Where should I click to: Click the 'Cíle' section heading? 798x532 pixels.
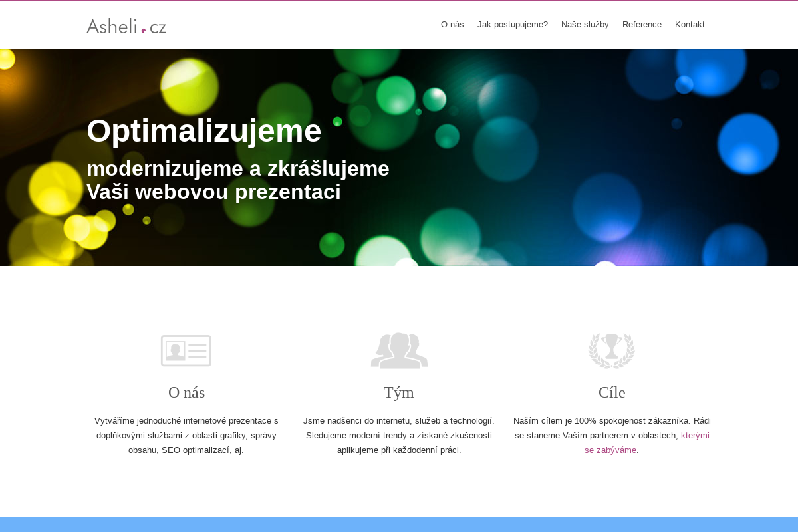tap(612, 392)
